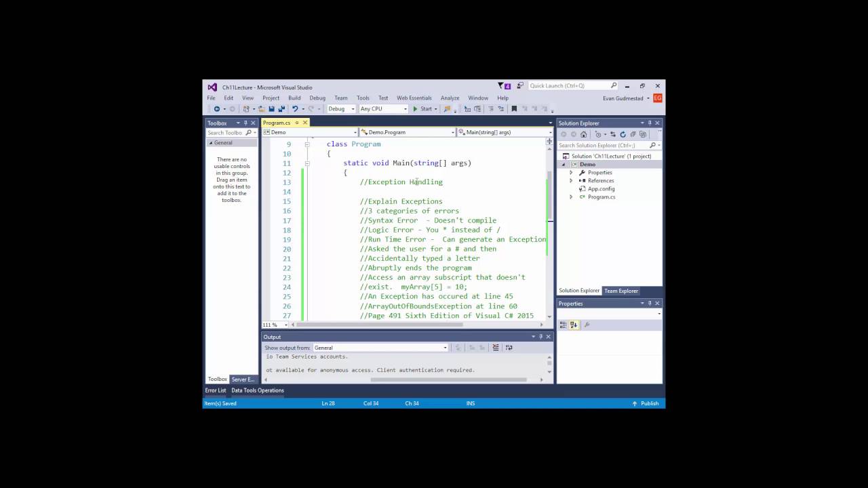
Task: Toggle auto-hide pin on Toolbox panel
Action: (x=245, y=123)
